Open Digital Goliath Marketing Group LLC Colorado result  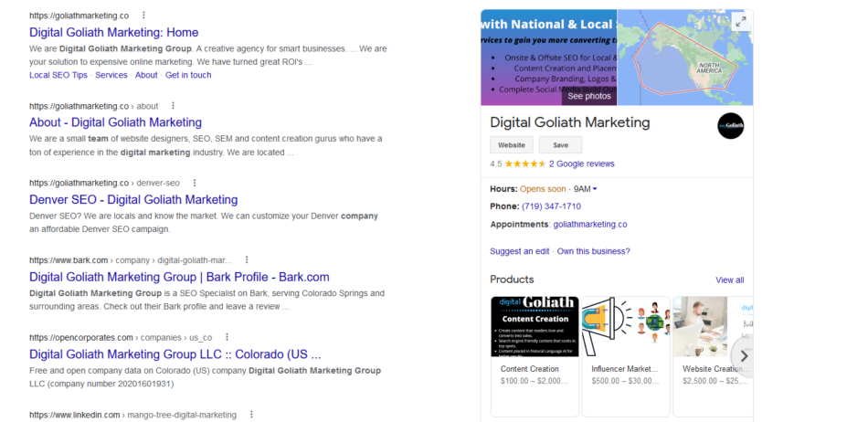(175, 354)
